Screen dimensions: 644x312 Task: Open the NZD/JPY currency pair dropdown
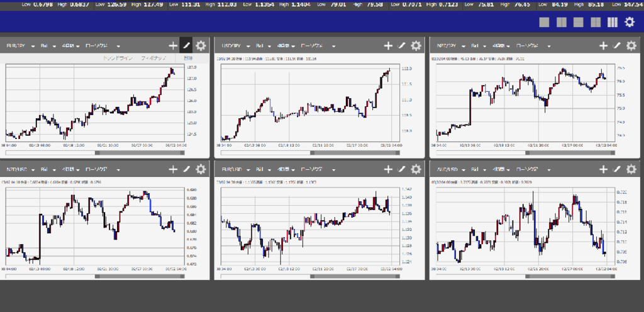(x=450, y=46)
